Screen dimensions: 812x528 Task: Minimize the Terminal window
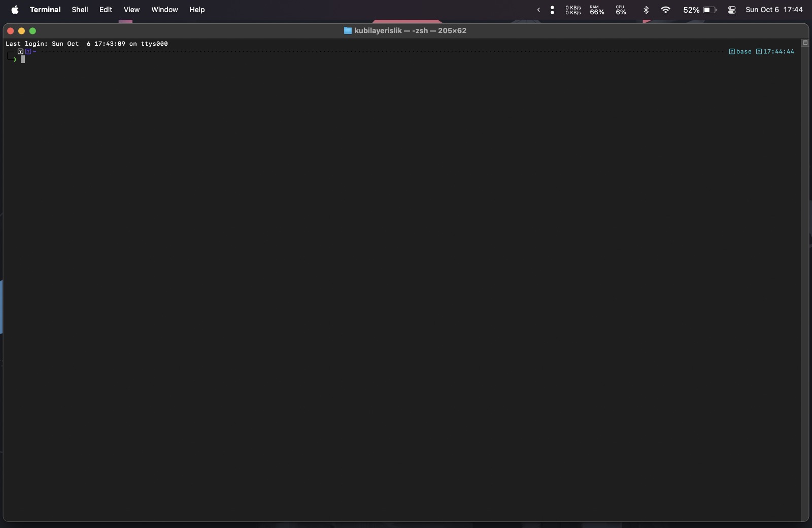tap(21, 31)
